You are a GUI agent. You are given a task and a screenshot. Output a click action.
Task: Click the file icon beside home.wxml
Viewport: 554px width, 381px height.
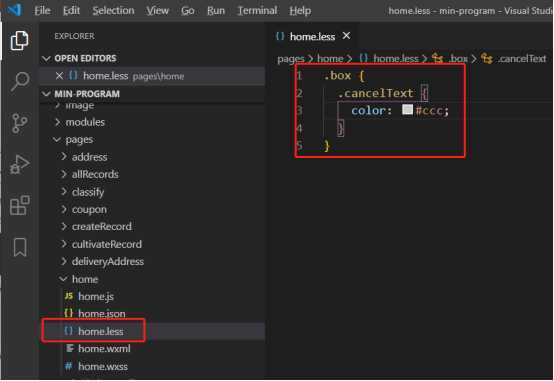tap(70, 348)
